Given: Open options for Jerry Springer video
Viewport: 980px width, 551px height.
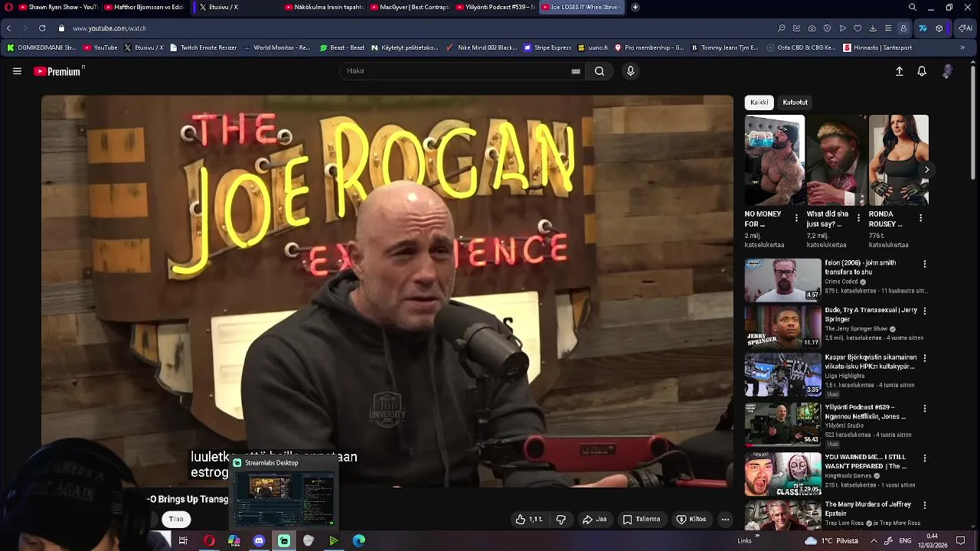Looking at the screenshot, I should click(924, 311).
